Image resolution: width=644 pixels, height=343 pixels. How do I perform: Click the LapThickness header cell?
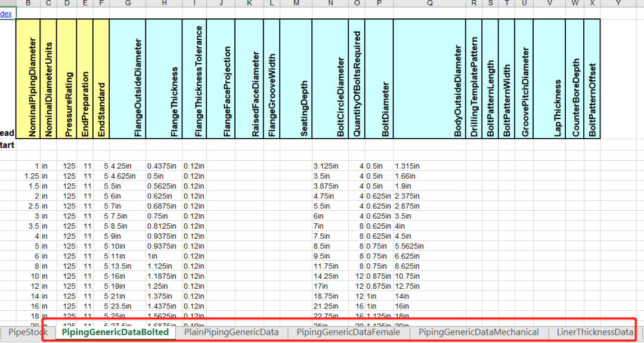(549, 79)
